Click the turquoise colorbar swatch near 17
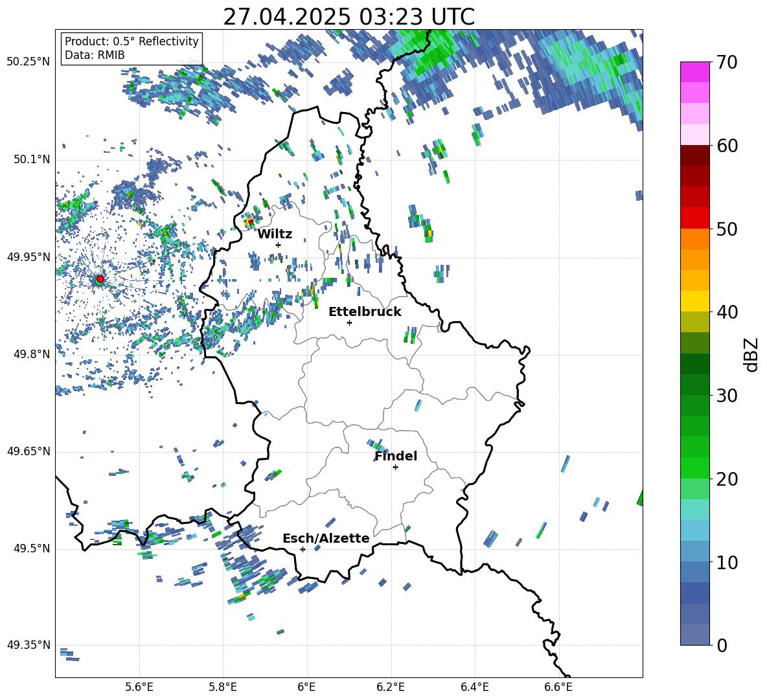767x700 pixels. (x=694, y=510)
